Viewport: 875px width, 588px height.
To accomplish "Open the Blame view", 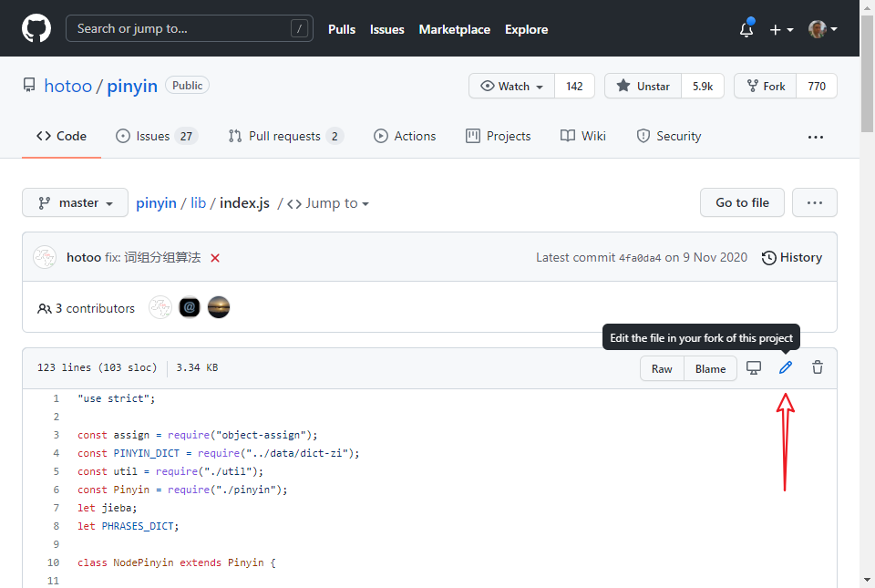I will [710, 369].
